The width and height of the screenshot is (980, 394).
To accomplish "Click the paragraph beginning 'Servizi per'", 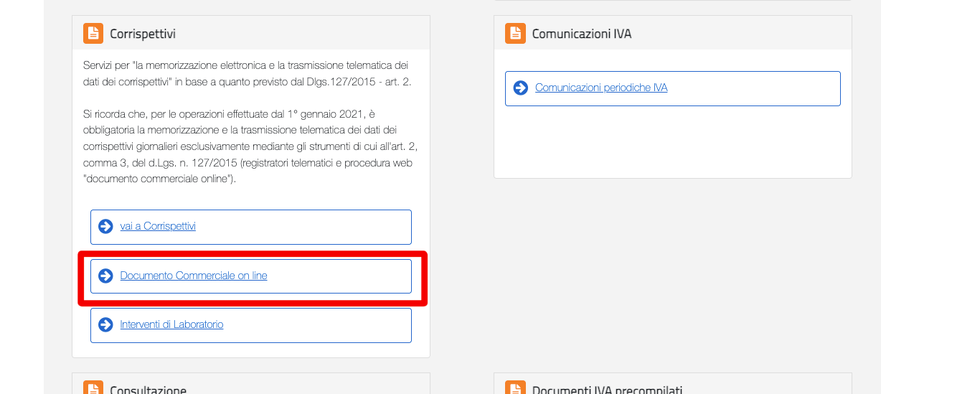I will tap(246, 73).
